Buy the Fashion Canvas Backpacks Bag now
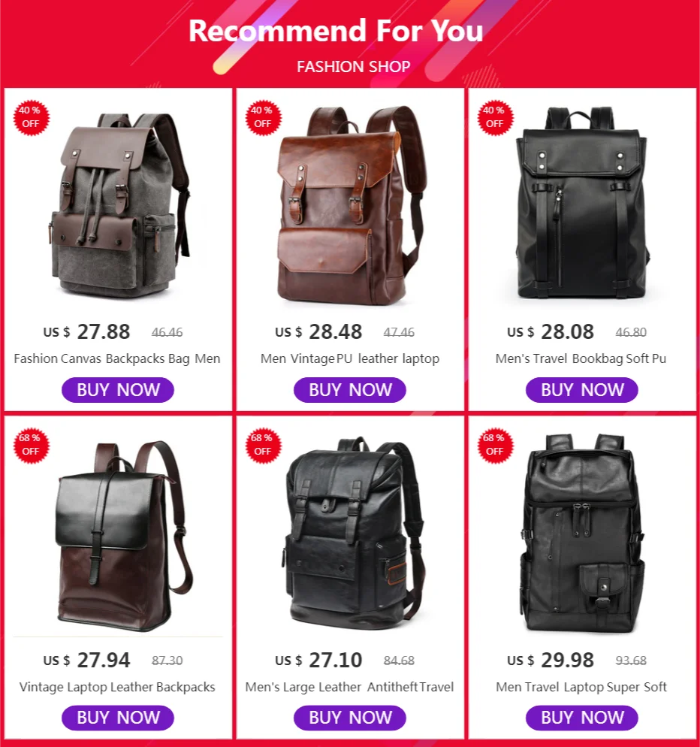The height and width of the screenshot is (747, 700). pyautogui.click(x=118, y=390)
